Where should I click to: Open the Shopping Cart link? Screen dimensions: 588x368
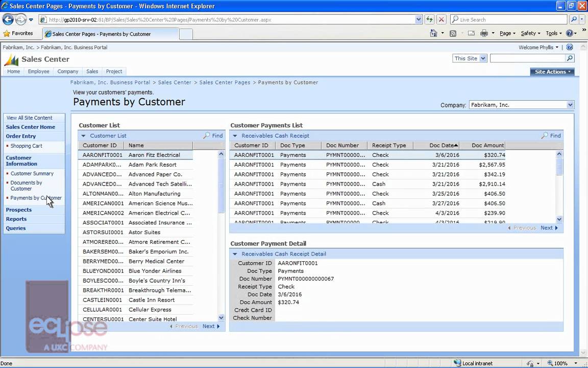pyautogui.click(x=26, y=146)
